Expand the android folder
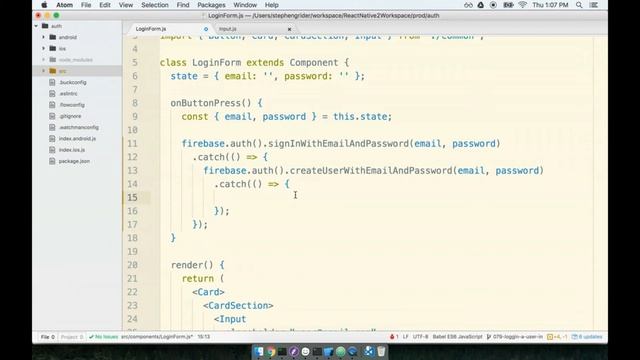640x360 pixels. [44, 37]
